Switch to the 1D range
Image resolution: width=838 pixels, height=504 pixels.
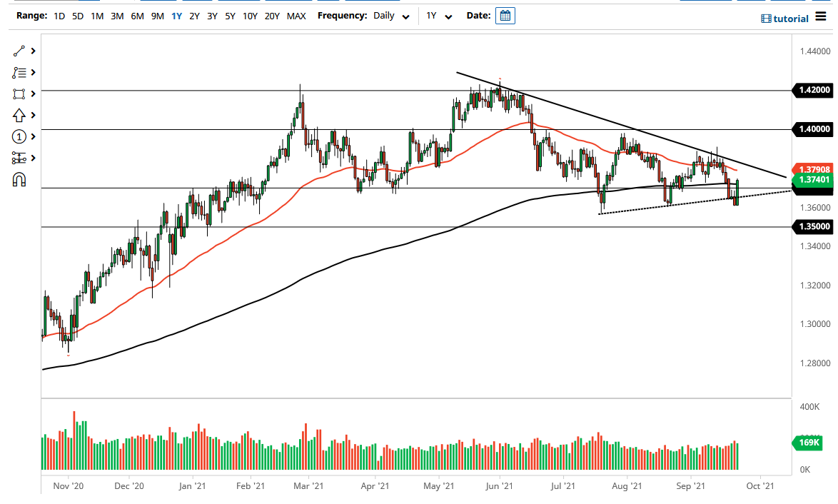[x=59, y=15]
